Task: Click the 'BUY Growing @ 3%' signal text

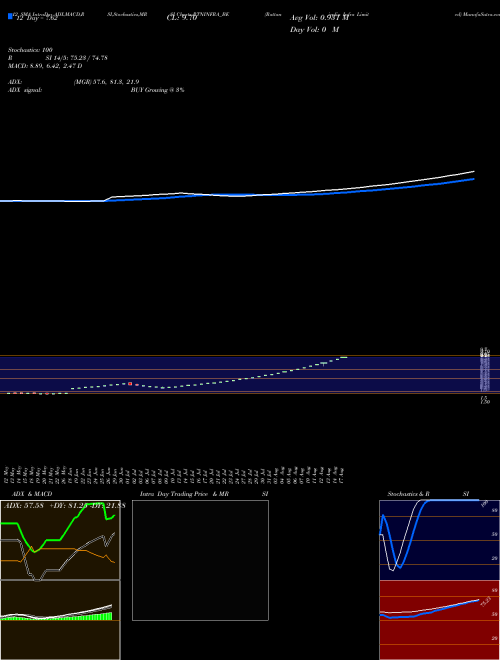Action: click(x=157, y=90)
